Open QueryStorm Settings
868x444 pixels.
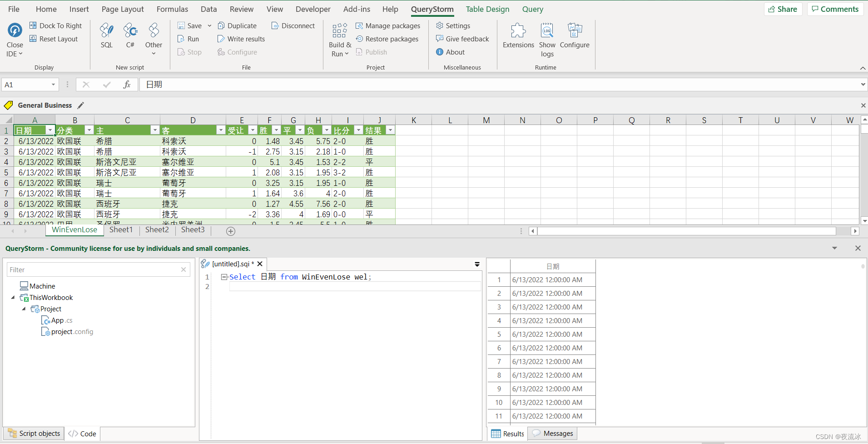pyautogui.click(x=453, y=25)
